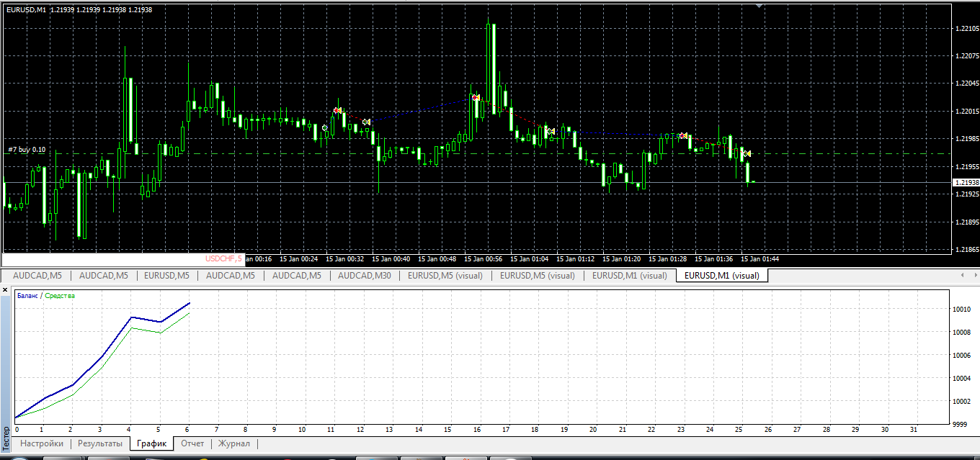Viewport: 980px width, 460px height.
Task: Show the Журнал tab
Action: click(x=234, y=443)
